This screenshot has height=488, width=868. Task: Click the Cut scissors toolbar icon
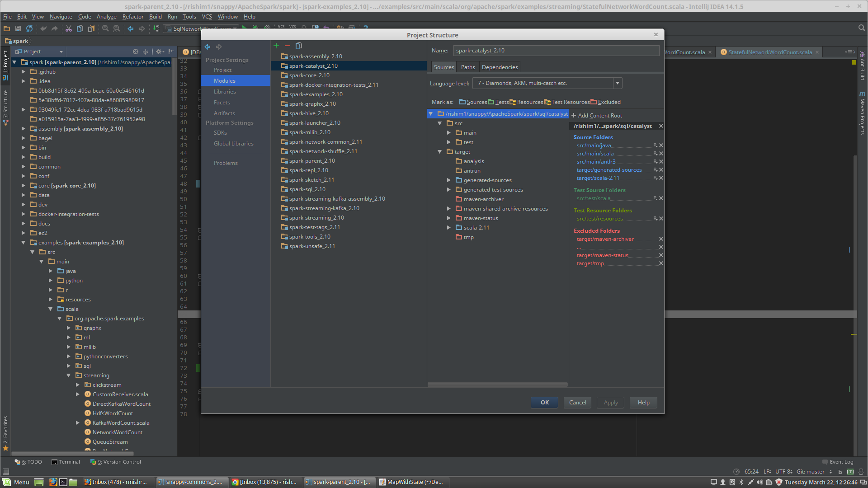[x=69, y=28]
